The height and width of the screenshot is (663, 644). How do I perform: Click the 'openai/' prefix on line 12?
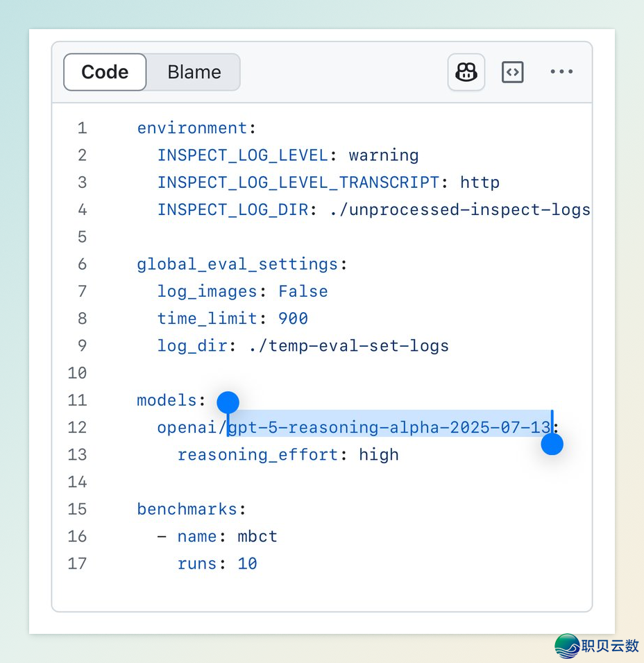tap(192, 427)
